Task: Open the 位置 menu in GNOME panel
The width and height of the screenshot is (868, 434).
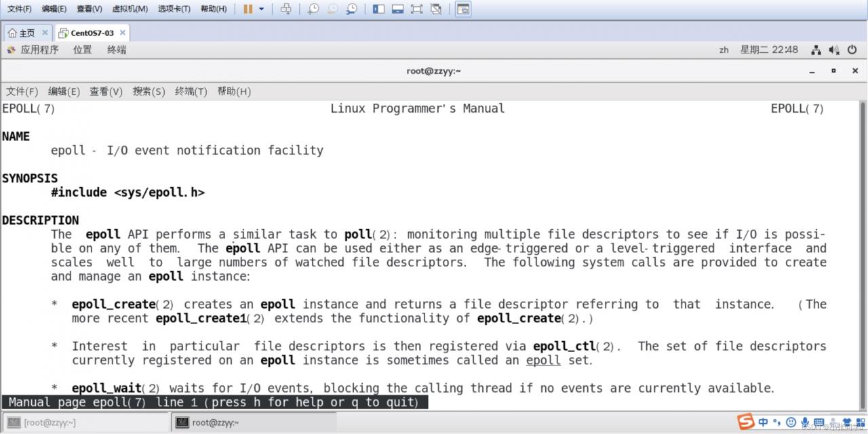Action: coord(82,50)
